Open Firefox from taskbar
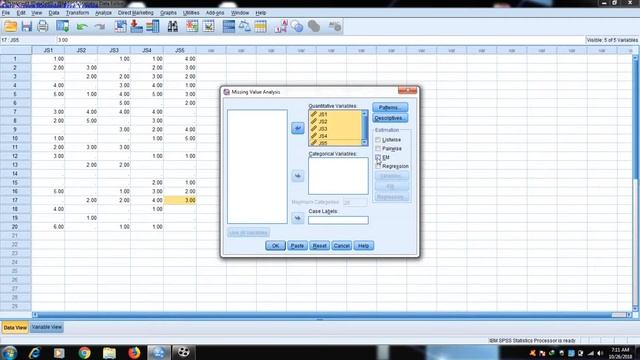The height and width of the screenshot is (360, 640). pos(134,353)
